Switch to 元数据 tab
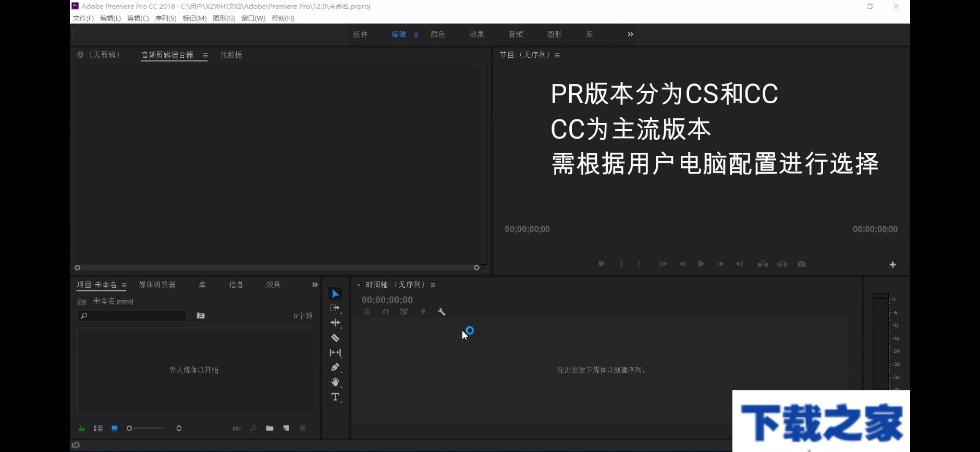The height and width of the screenshot is (452, 980). click(x=231, y=55)
